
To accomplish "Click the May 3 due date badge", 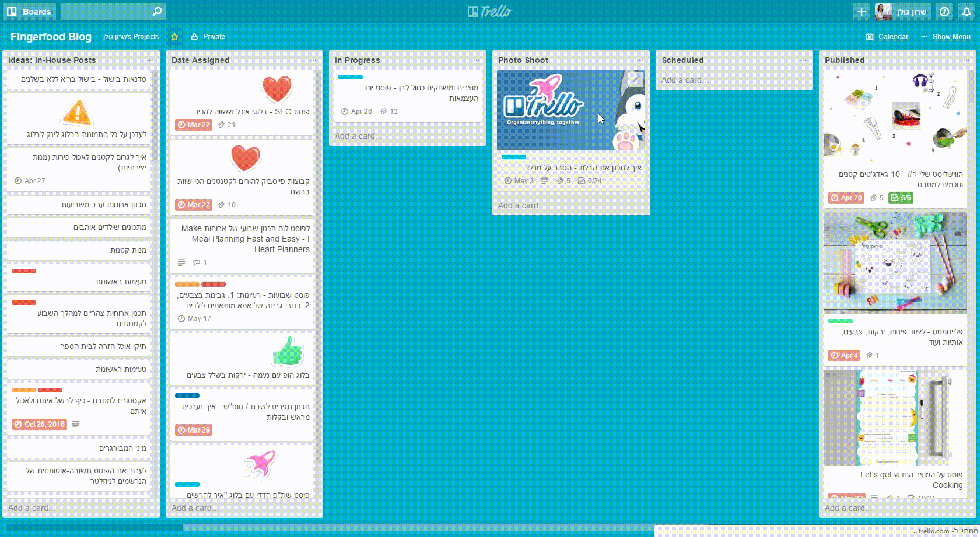I will 519,181.
